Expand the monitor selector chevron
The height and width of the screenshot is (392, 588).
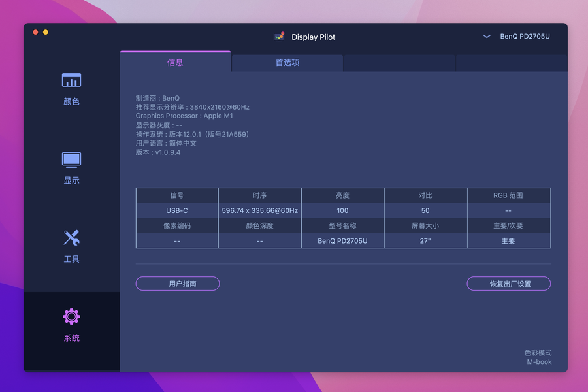[487, 37]
